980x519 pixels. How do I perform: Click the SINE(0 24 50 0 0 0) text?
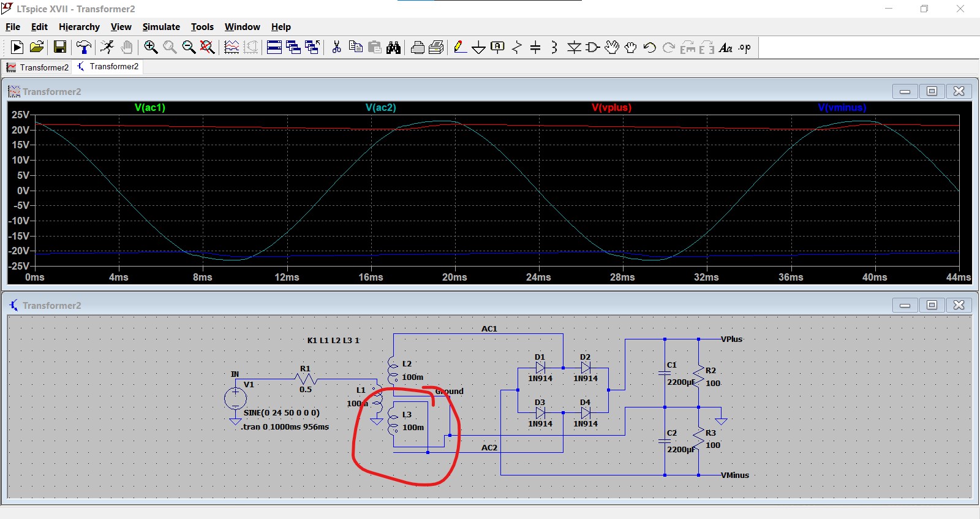coord(282,412)
